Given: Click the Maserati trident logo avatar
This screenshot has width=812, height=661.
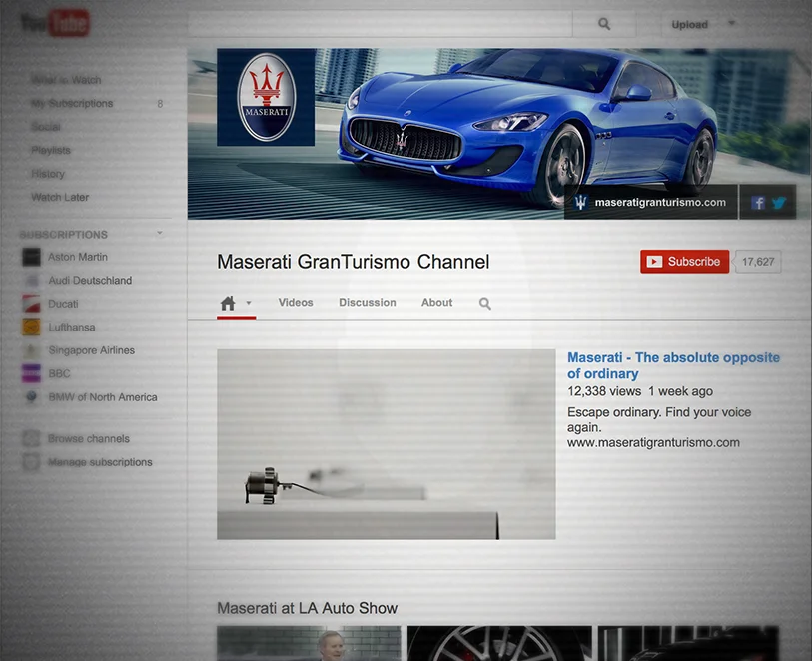Looking at the screenshot, I should [266, 97].
